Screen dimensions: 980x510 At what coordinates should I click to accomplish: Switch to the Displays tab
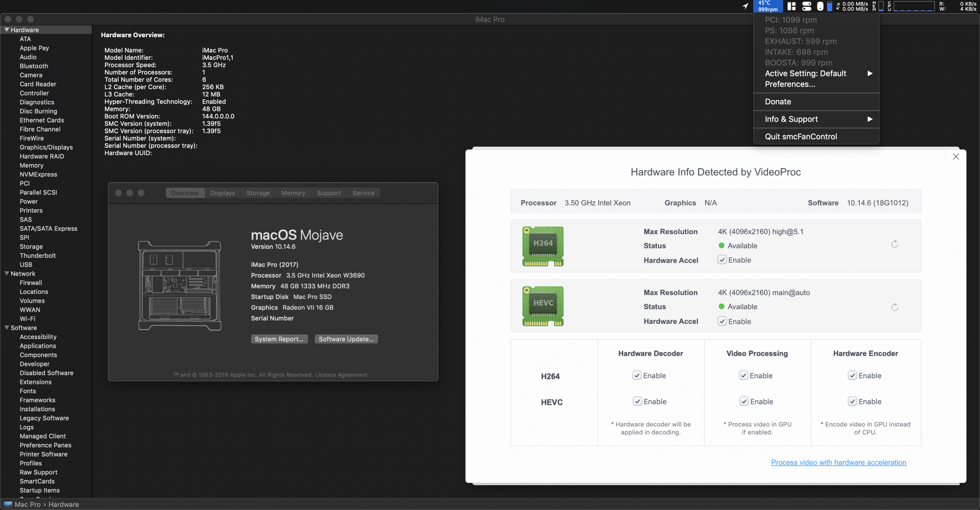coord(223,193)
